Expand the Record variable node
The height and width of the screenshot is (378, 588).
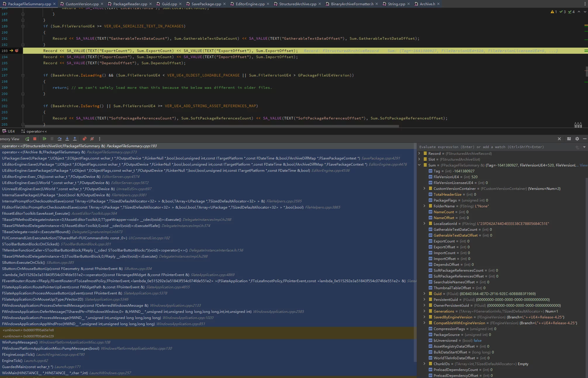419,153
